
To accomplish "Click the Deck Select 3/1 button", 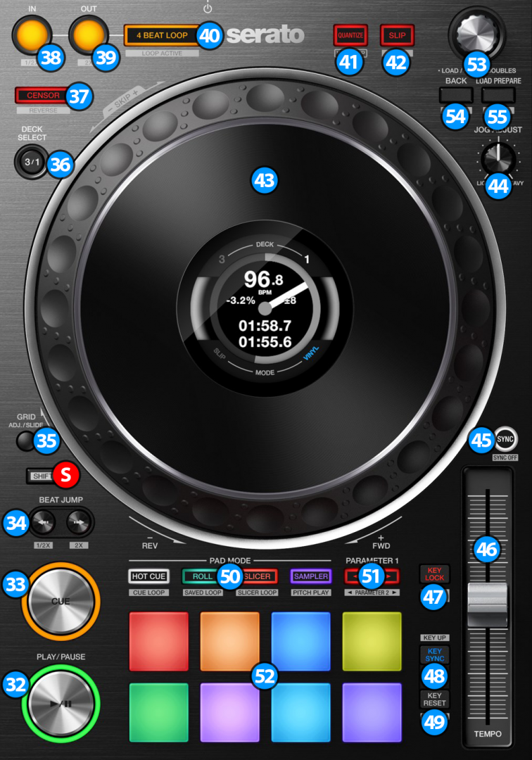I will point(32,162).
